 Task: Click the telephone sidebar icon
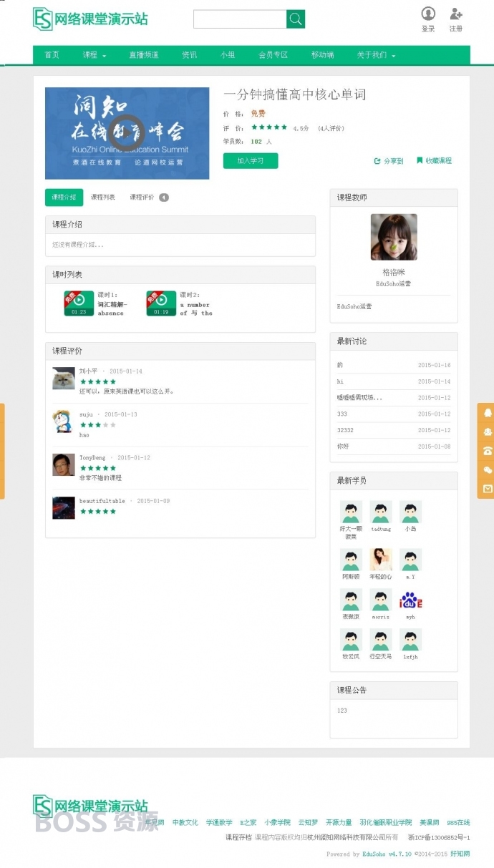pyautogui.click(x=488, y=451)
